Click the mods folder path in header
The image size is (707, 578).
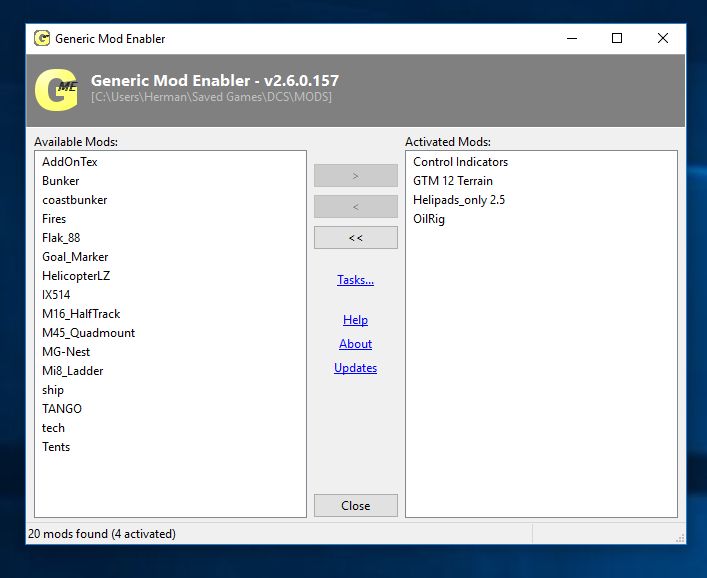tap(211, 97)
